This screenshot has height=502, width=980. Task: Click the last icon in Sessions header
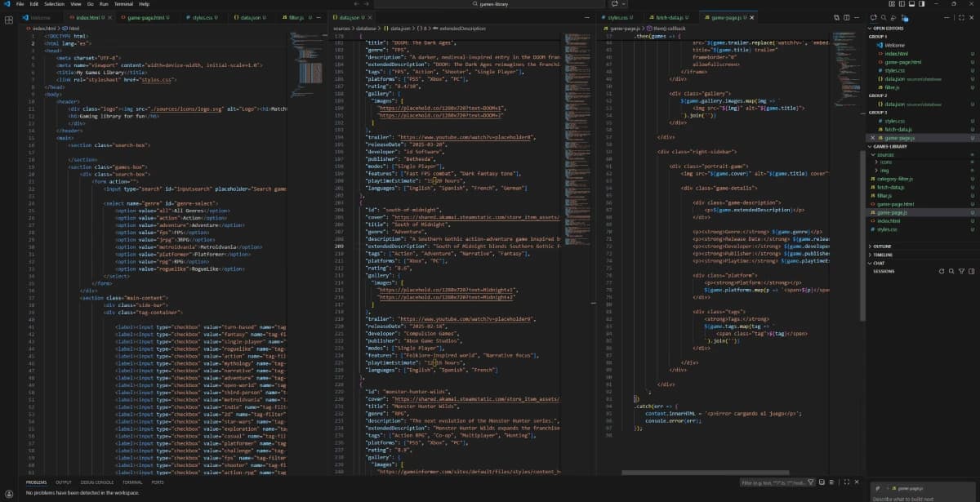coord(971,270)
